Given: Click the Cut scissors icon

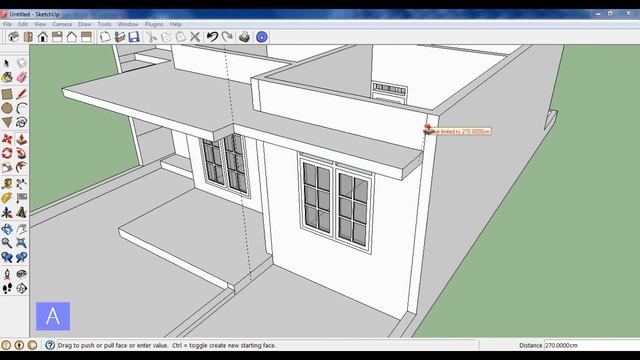Looking at the screenshot, I should 151,37.
